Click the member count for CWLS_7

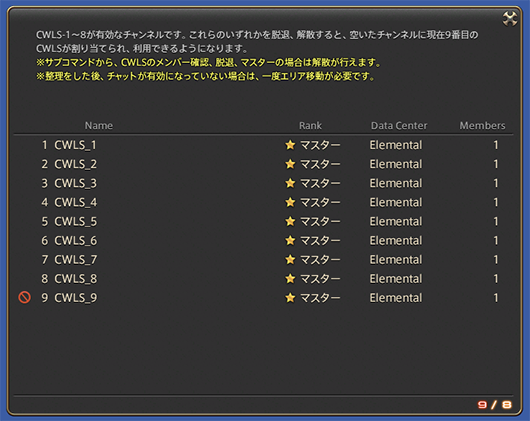(x=496, y=260)
